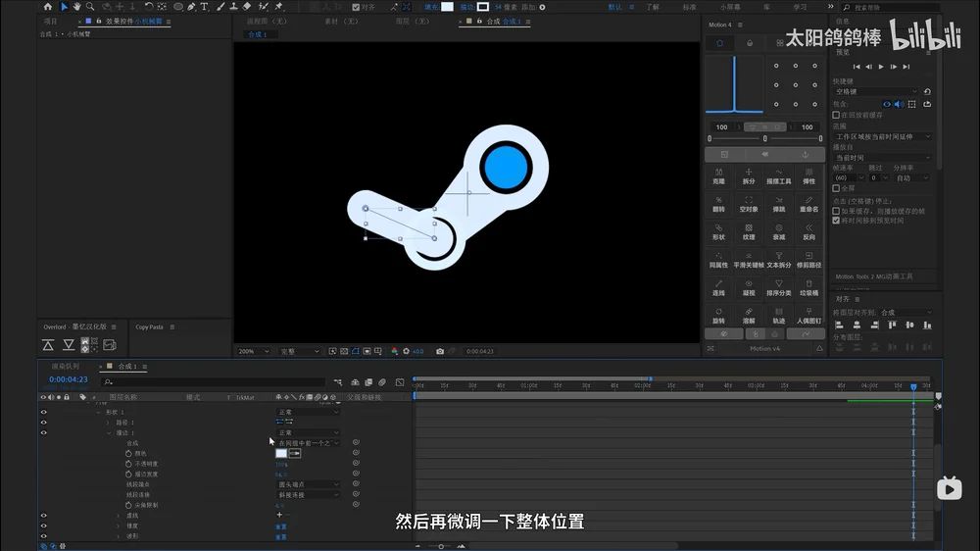The height and width of the screenshot is (551, 980).
Task: Click the Motion 4 弹性 tool
Action: coord(808,176)
